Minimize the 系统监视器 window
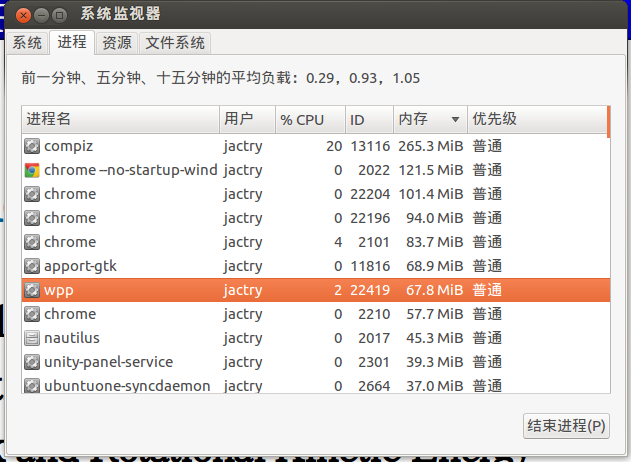Screen dimensions: 631x462 [x=41, y=15]
